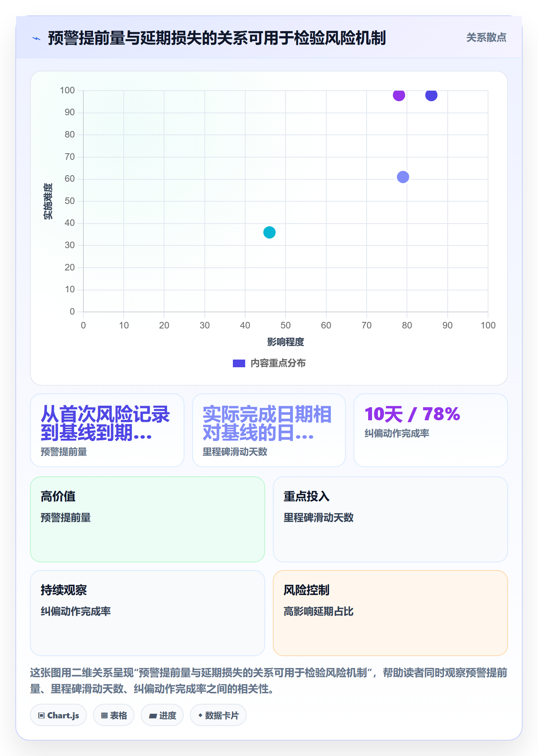This screenshot has height=756, width=538.
Task: Click the 影响程度 x-axis title
Action: point(286,342)
